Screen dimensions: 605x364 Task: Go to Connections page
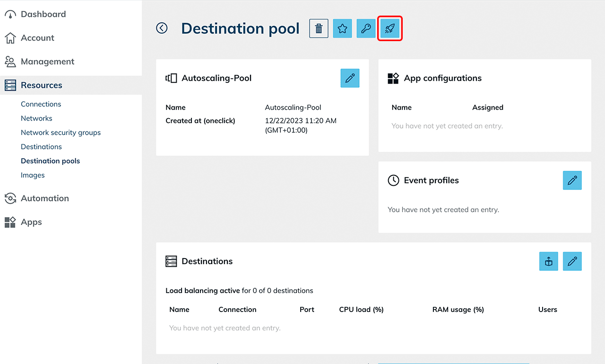tap(41, 104)
